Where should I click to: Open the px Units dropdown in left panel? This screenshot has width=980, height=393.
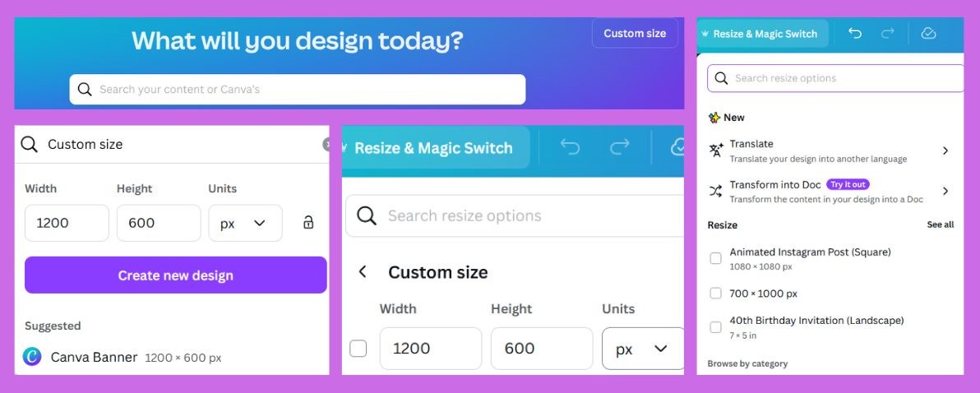[x=245, y=223]
